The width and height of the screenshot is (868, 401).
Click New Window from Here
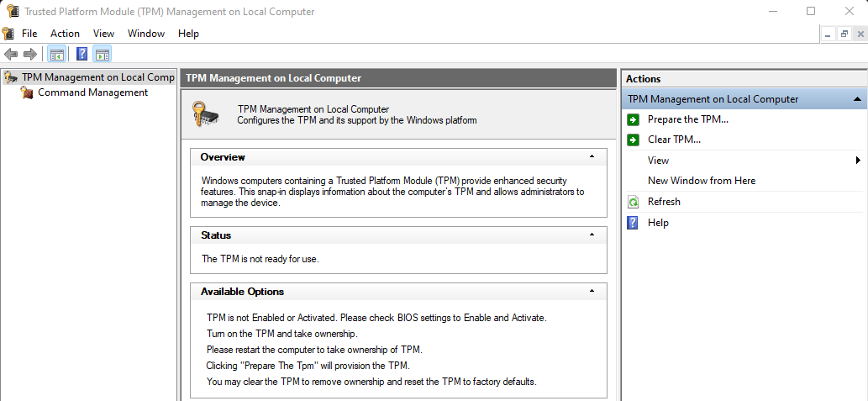pyautogui.click(x=701, y=181)
